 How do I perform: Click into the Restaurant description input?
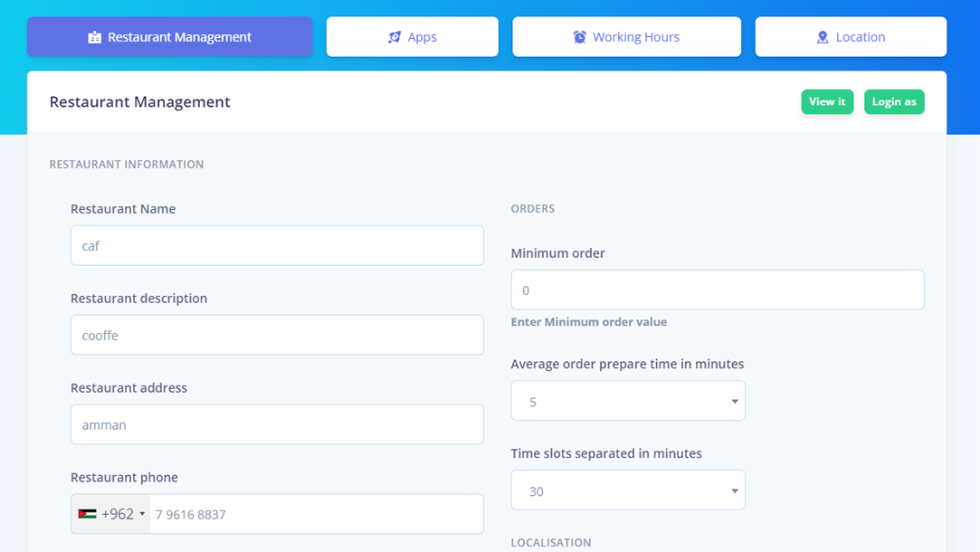(x=277, y=335)
